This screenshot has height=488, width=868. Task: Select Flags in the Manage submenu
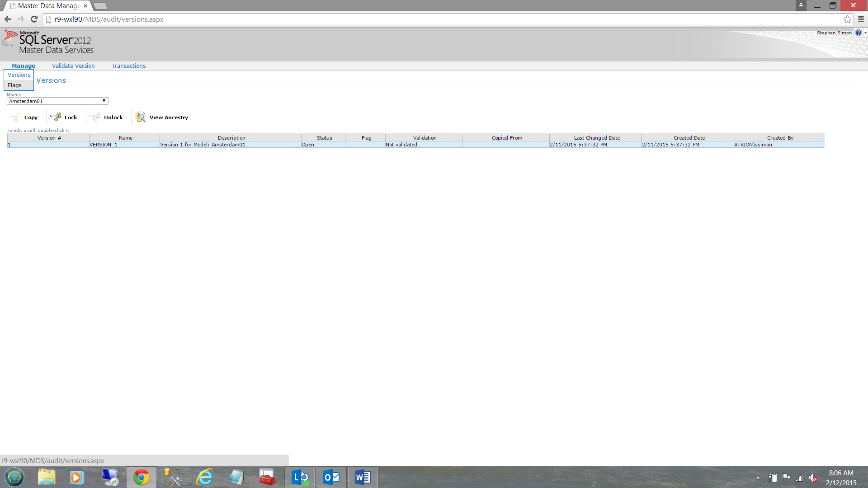point(14,85)
